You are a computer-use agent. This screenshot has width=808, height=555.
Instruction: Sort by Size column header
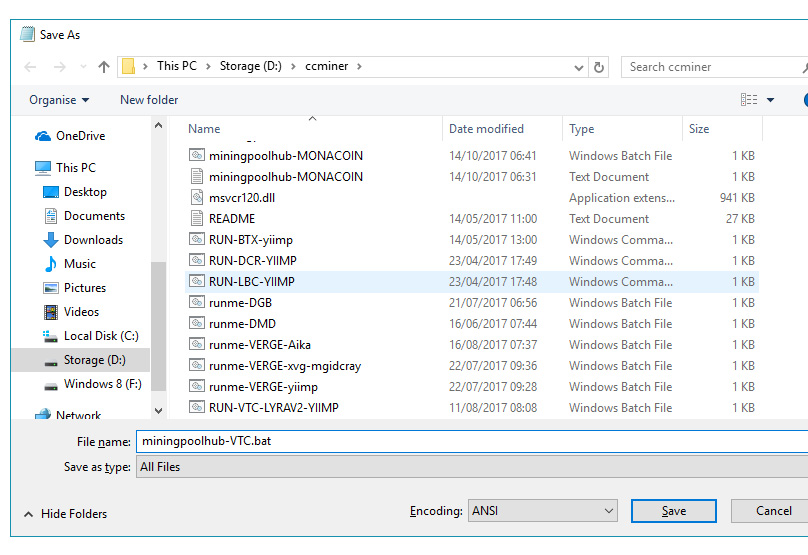click(699, 129)
